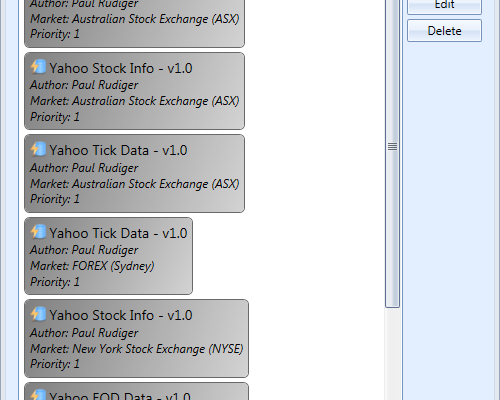500x400 pixels.
Task: Click the Yahoo Stock Info NYSE plugin icon
Action: coord(38,314)
